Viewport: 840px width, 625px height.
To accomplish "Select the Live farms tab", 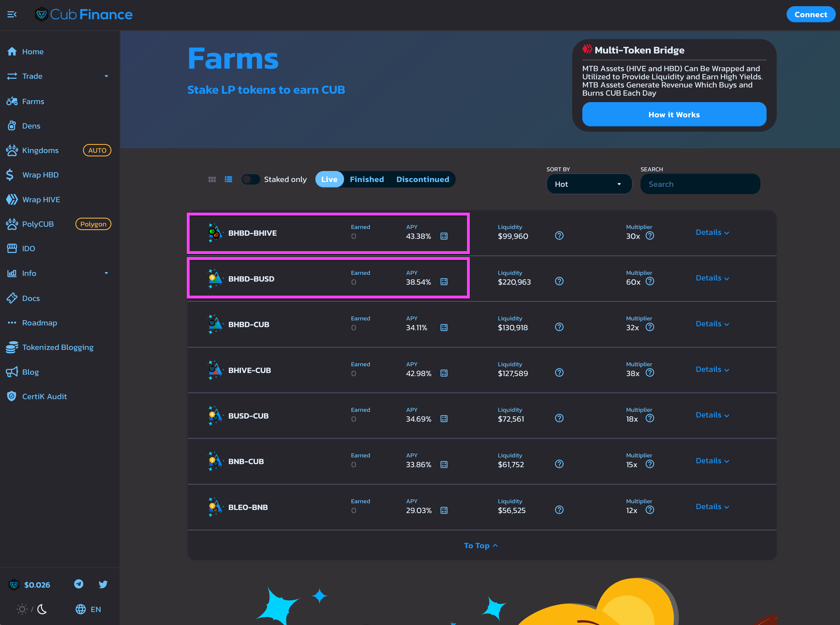I will (x=329, y=179).
